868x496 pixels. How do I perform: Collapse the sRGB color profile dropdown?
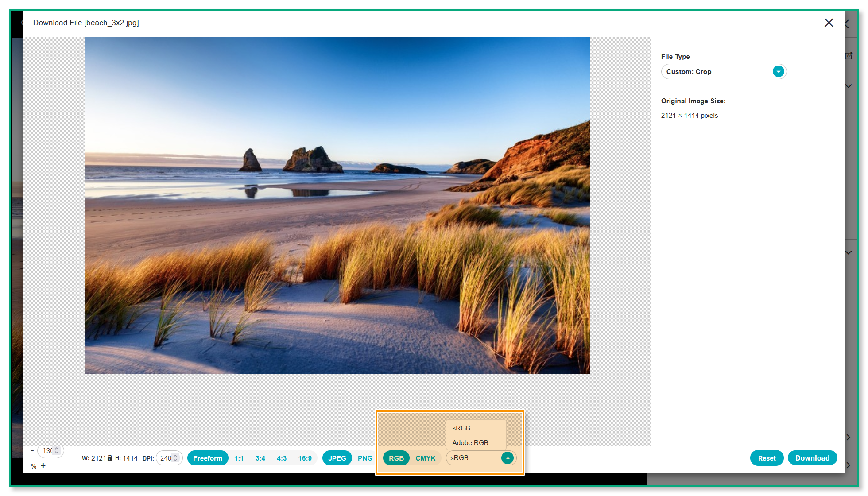point(508,458)
